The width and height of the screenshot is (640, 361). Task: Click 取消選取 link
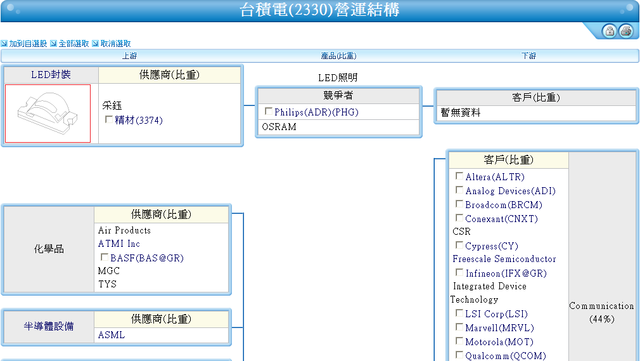click(x=116, y=44)
